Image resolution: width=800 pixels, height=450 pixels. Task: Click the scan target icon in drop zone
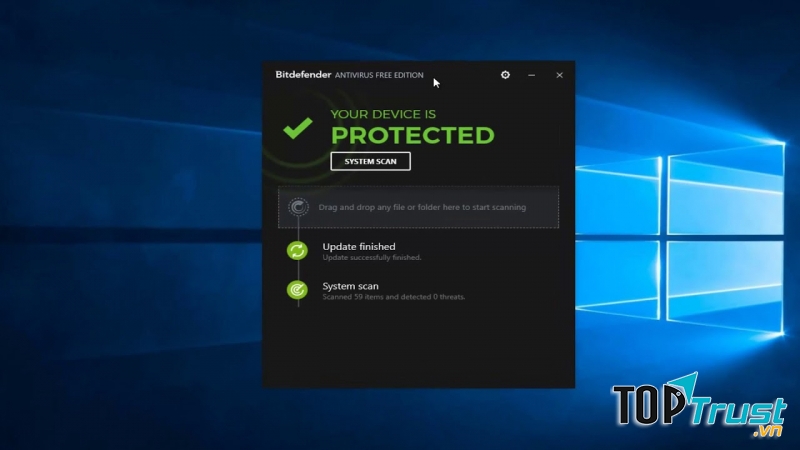click(x=298, y=207)
